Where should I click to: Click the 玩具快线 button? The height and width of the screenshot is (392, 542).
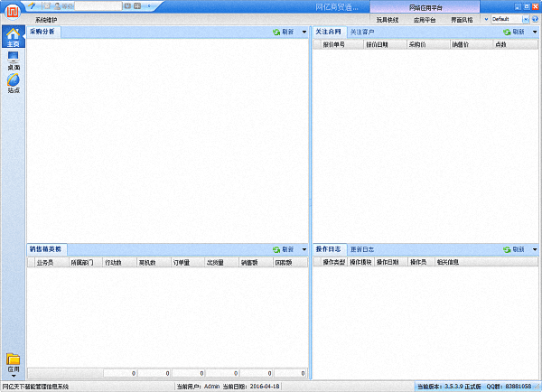(388, 19)
